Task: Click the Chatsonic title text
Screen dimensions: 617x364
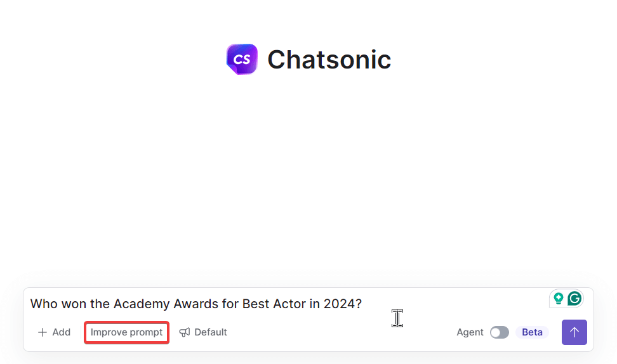Action: [329, 60]
